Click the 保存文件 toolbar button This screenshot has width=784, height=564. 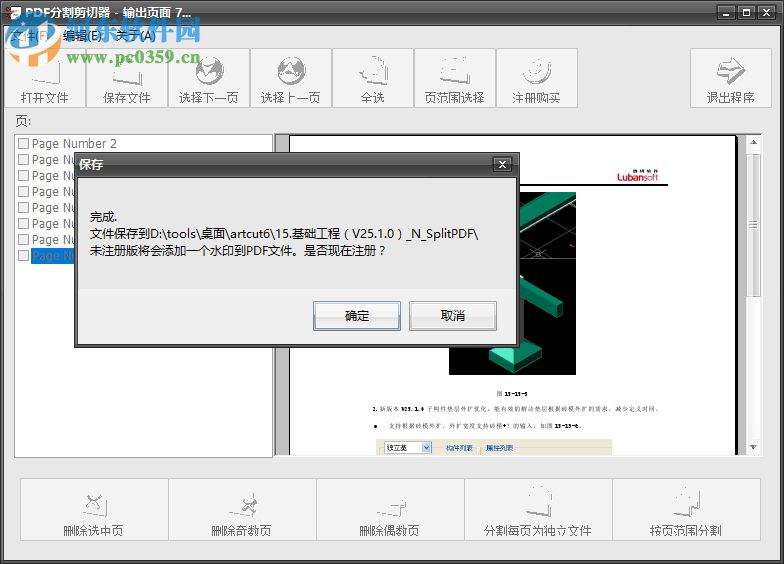pyautogui.click(x=127, y=78)
